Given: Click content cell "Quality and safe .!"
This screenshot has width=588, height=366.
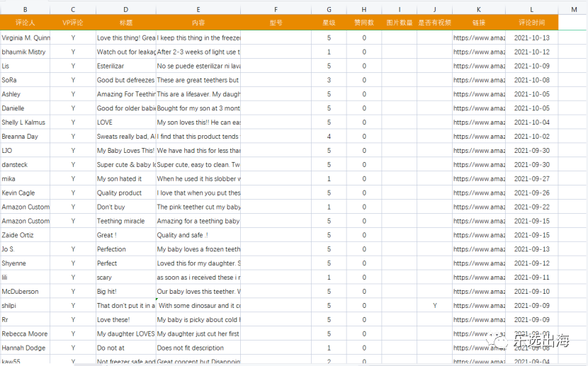Looking at the screenshot, I should click(x=198, y=235).
